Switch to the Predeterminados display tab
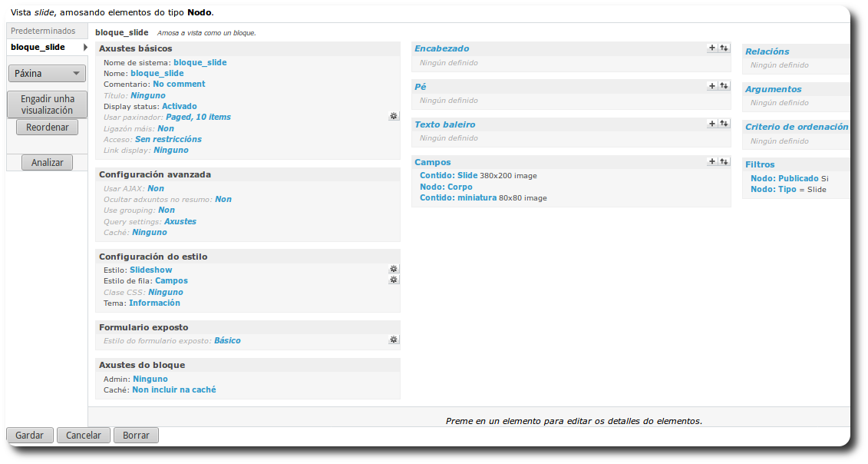The height and width of the screenshot is (464, 868). coord(43,31)
